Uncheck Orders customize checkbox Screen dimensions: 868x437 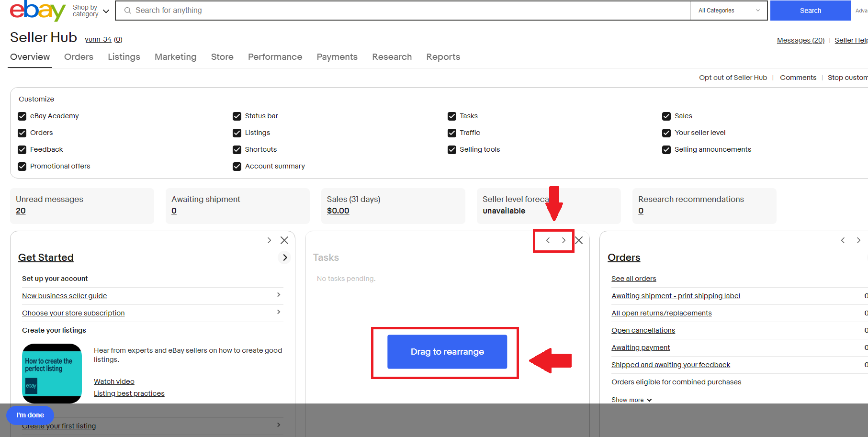22,133
